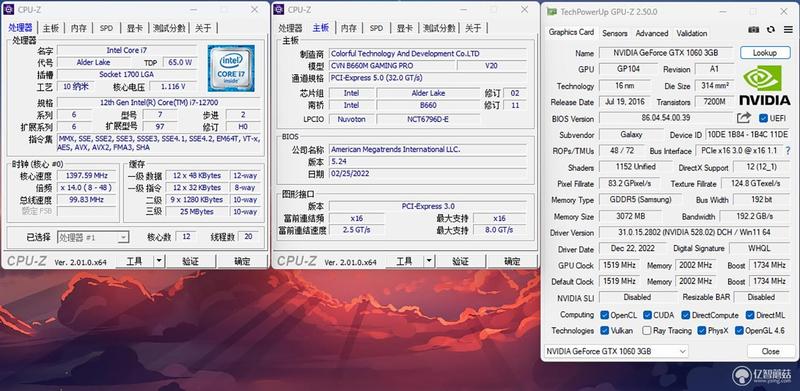Click the GPU-Z refresh icon
Image resolution: width=800 pixels, height=391 pixels.
coord(771,30)
